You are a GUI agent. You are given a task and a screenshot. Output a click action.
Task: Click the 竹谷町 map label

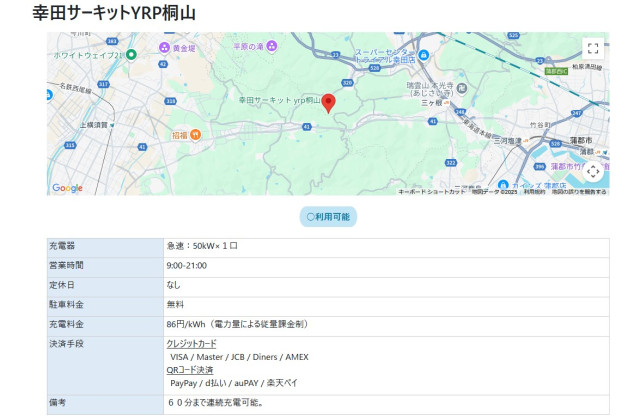pyautogui.click(x=540, y=125)
